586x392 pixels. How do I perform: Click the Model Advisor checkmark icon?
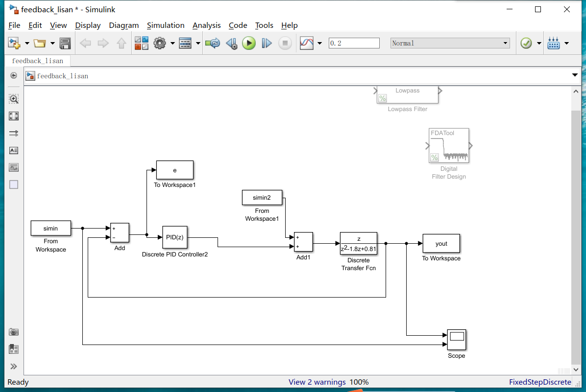(526, 43)
